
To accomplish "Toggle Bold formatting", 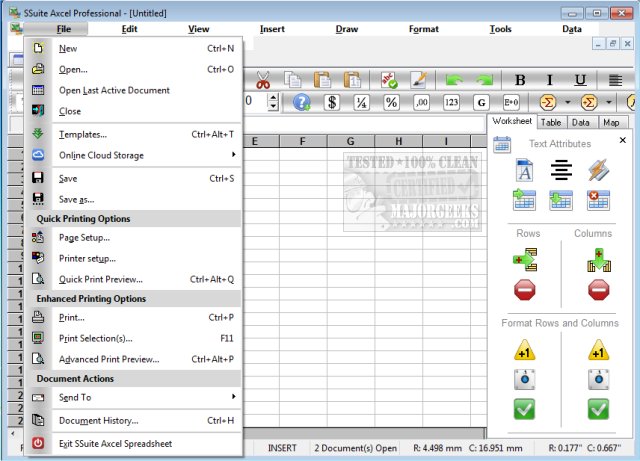I will point(520,80).
